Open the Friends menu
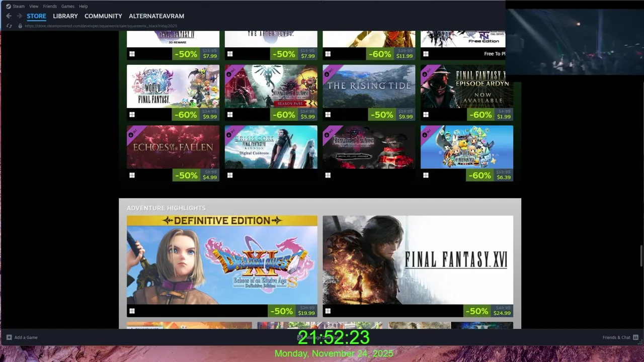The width and height of the screenshot is (644, 362). pos(50,7)
